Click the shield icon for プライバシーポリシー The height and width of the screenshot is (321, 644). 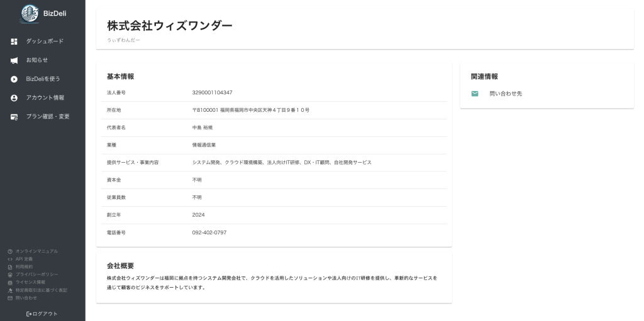10,275
